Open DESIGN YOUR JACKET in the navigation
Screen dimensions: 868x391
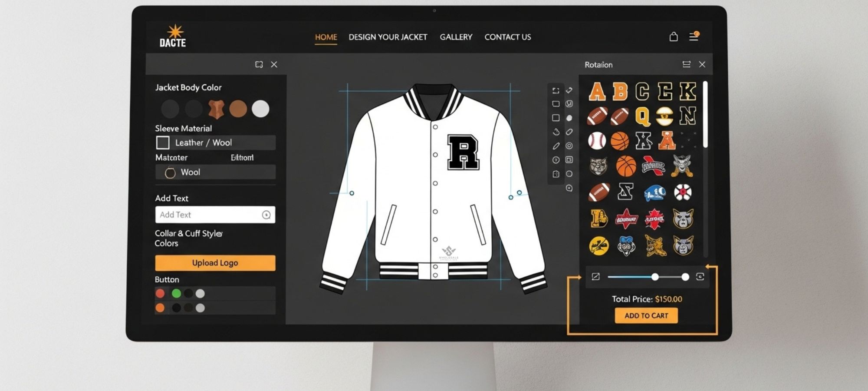388,37
